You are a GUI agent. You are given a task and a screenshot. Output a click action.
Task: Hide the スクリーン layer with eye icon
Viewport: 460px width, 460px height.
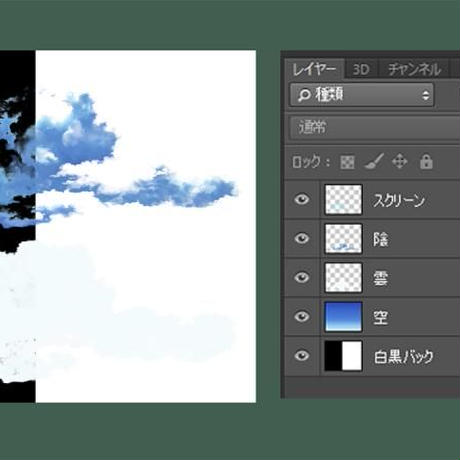pos(302,200)
